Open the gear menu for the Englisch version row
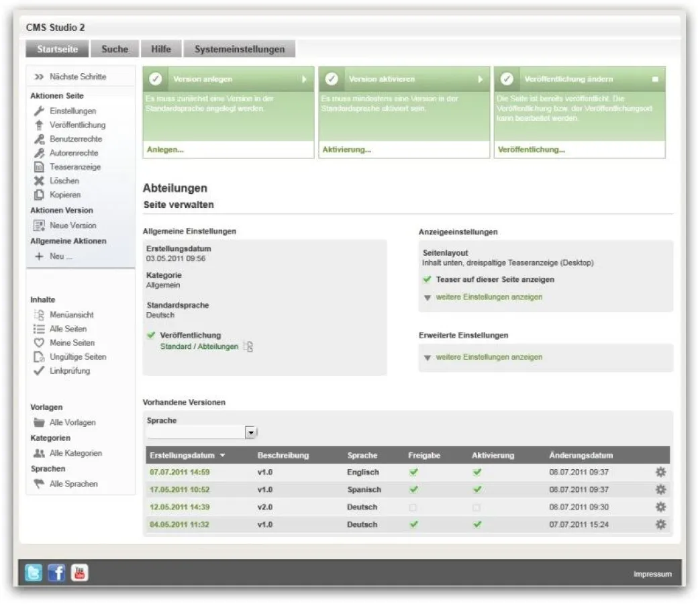The width and height of the screenshot is (700, 604). coord(660,472)
